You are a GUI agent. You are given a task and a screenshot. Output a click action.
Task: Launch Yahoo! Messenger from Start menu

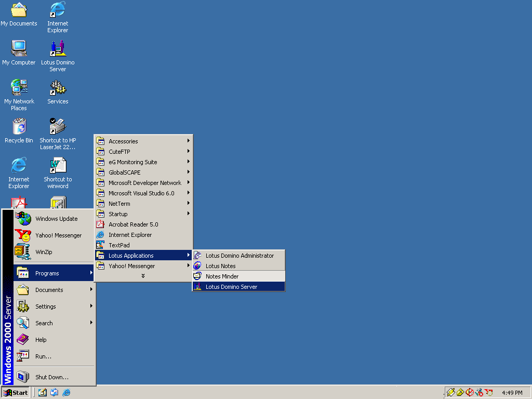pos(54,235)
